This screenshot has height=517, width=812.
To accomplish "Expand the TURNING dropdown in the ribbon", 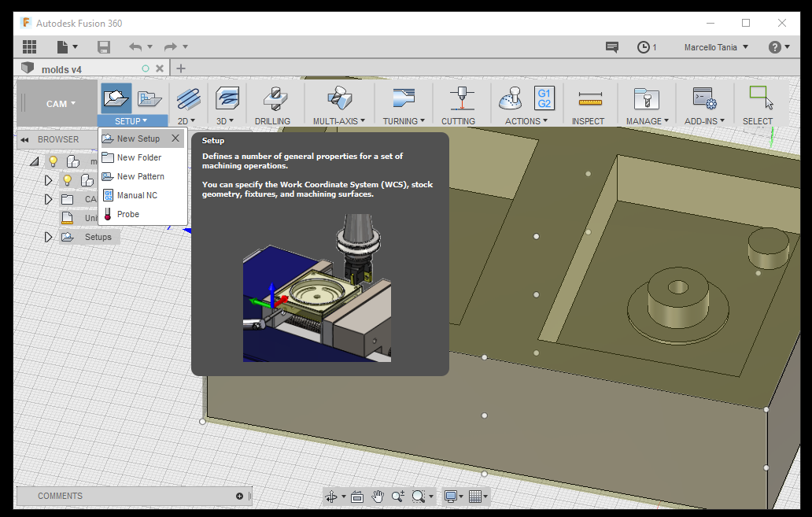I will pos(404,121).
